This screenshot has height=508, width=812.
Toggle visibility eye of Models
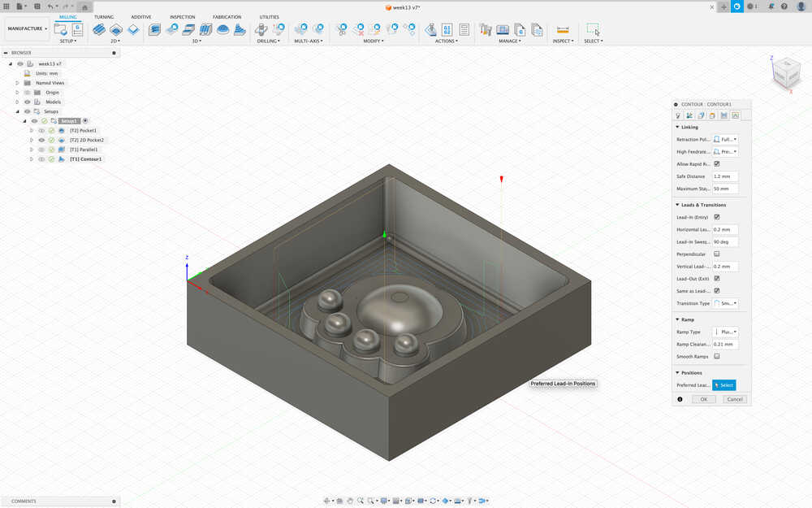click(x=28, y=102)
